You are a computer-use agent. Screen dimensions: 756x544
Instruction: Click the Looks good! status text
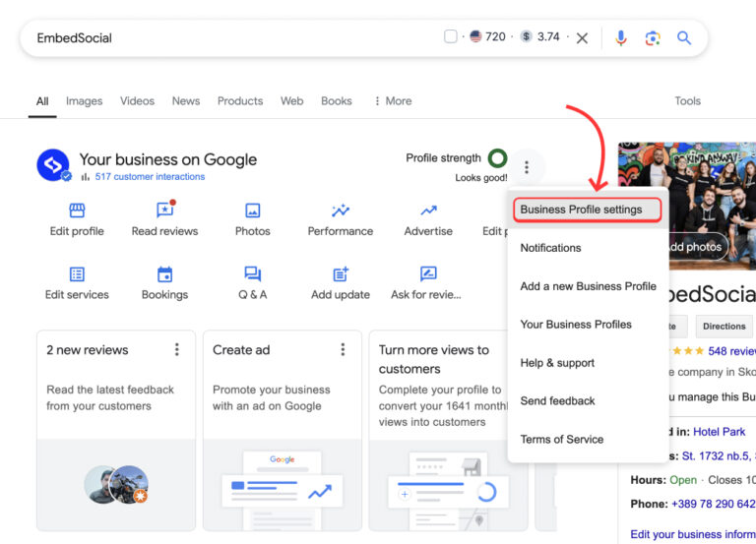coord(481,178)
